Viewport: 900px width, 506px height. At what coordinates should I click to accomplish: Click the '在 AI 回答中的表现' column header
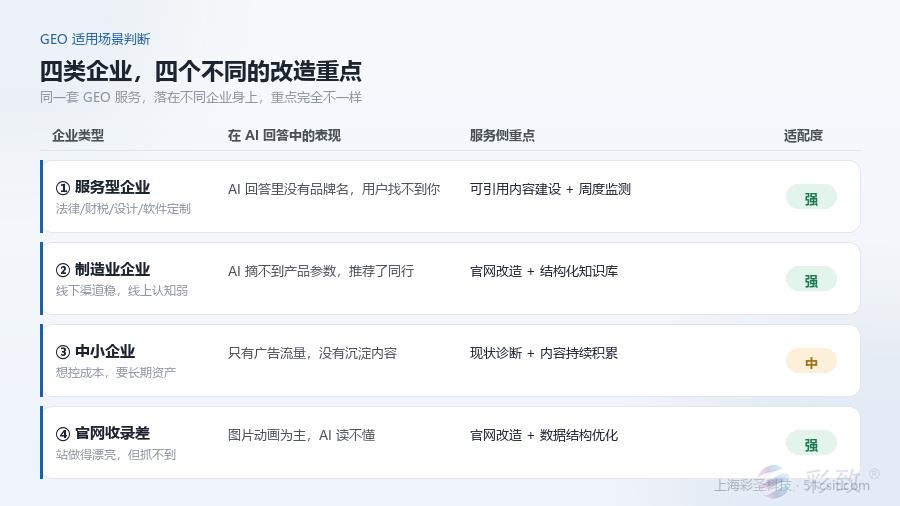click(x=284, y=135)
